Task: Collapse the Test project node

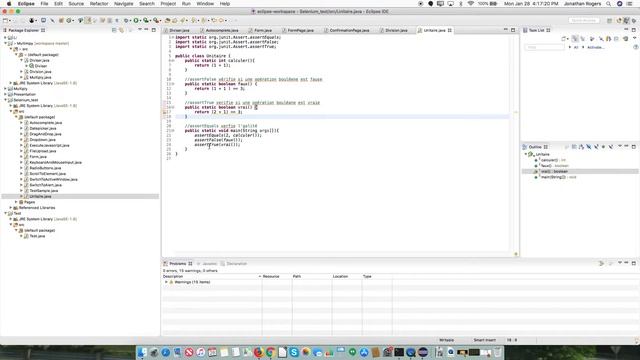Action: (5, 213)
